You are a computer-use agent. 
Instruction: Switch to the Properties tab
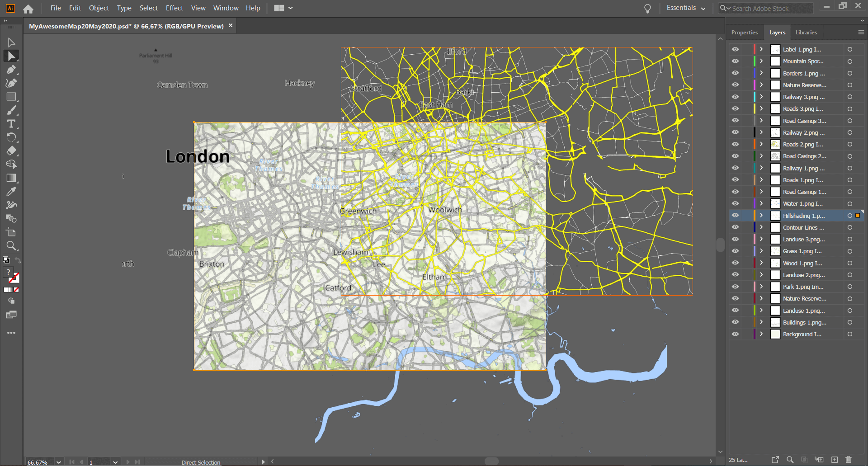[744, 33]
